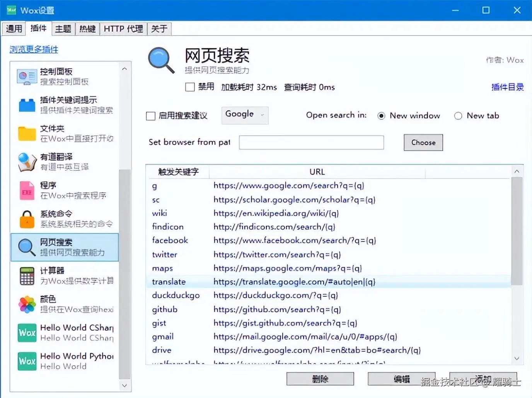Screen dimensions: 532x398
Task: Open the 插件目录 link
Action: pos(507,87)
